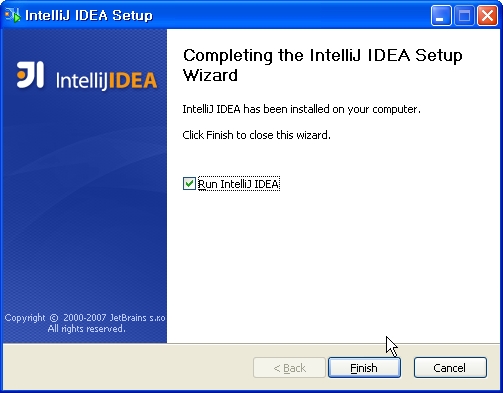This screenshot has height=393, width=503.
Task: Click 'Click Finish to close this wizard' text
Action: coord(256,135)
